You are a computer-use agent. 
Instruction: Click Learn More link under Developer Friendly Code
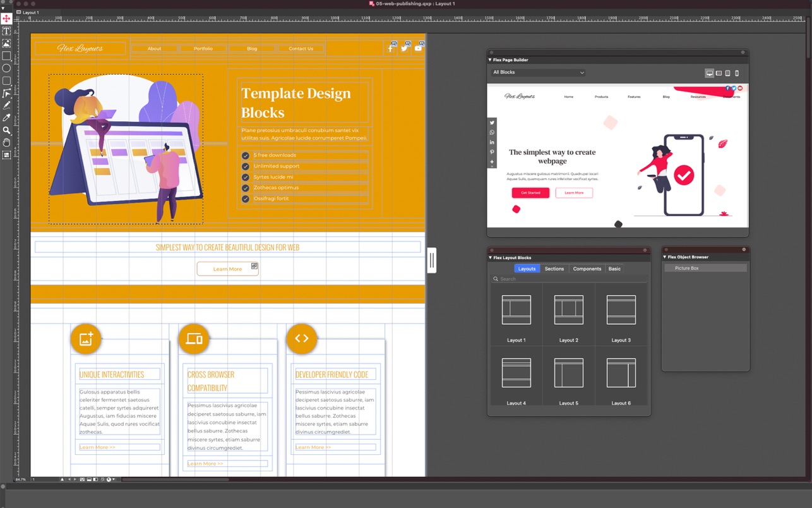pyautogui.click(x=313, y=447)
